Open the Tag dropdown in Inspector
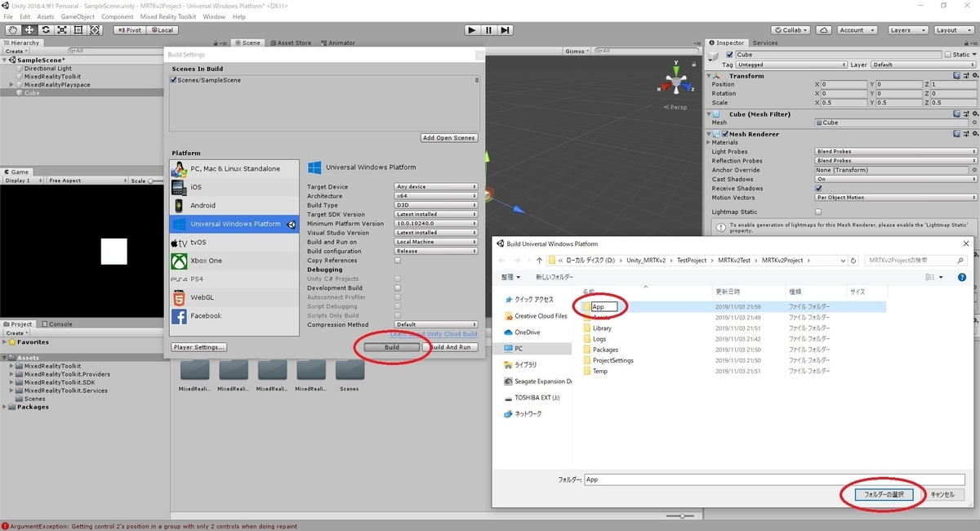980x531 pixels. [791, 65]
